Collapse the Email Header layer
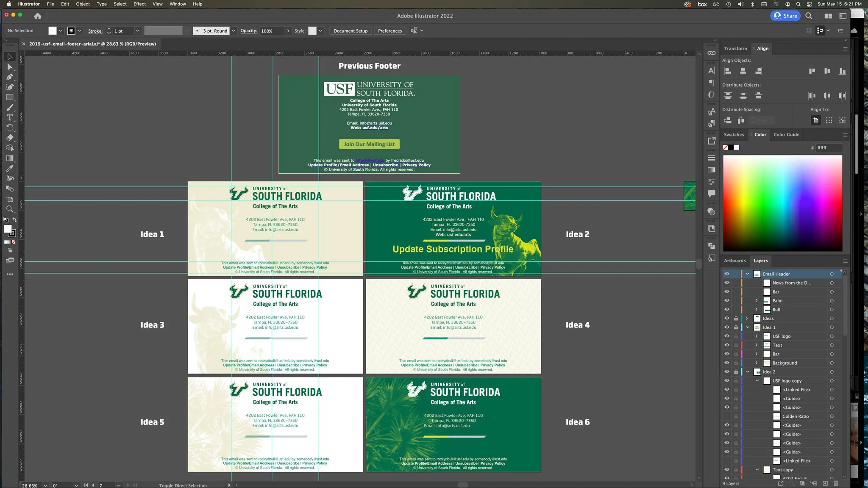 pos(748,274)
